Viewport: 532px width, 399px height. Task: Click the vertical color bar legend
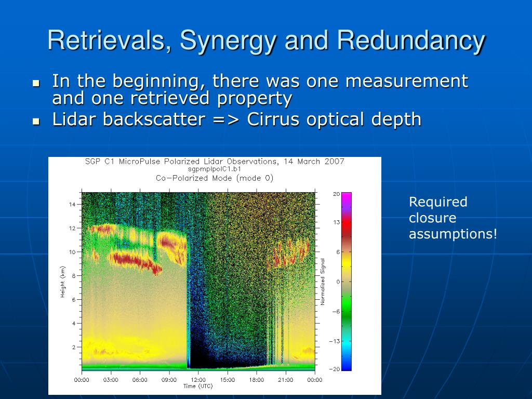(347, 281)
